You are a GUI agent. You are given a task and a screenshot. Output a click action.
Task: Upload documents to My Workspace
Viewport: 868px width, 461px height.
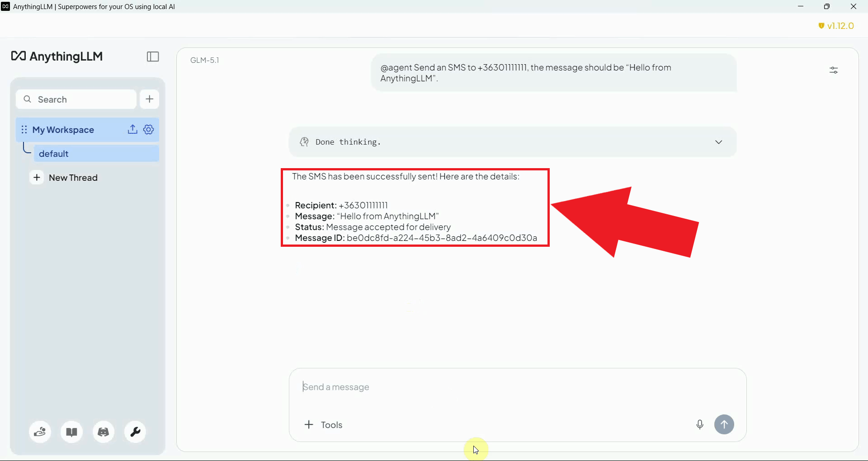[x=132, y=130]
